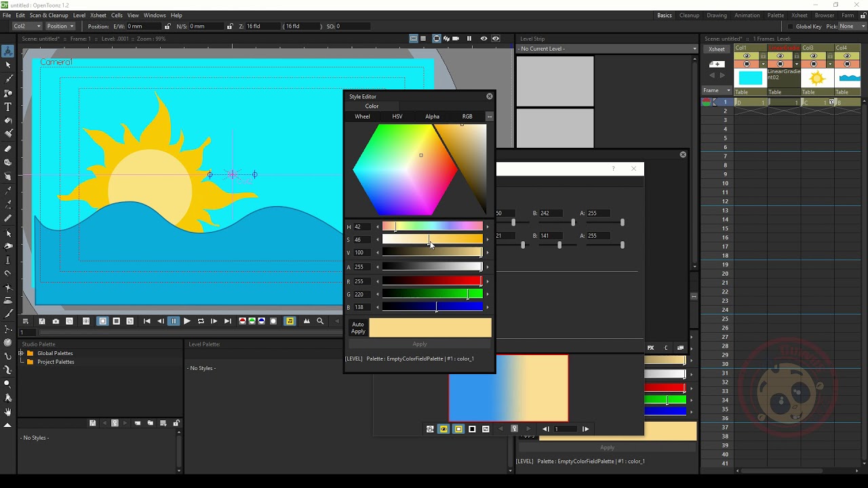Viewport: 868px width, 488px height.
Task: Click the save icon in viewer toolbar
Action: click(x=42, y=321)
